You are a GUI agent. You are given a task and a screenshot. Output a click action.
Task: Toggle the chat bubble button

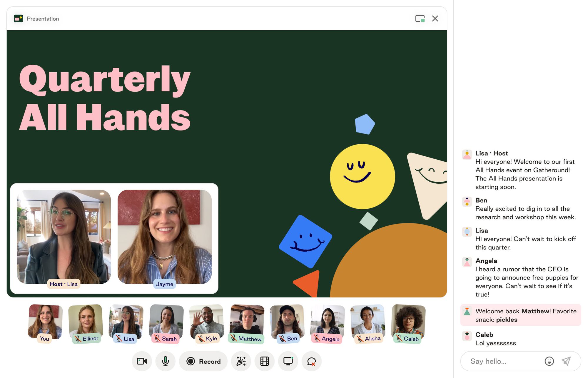click(311, 361)
